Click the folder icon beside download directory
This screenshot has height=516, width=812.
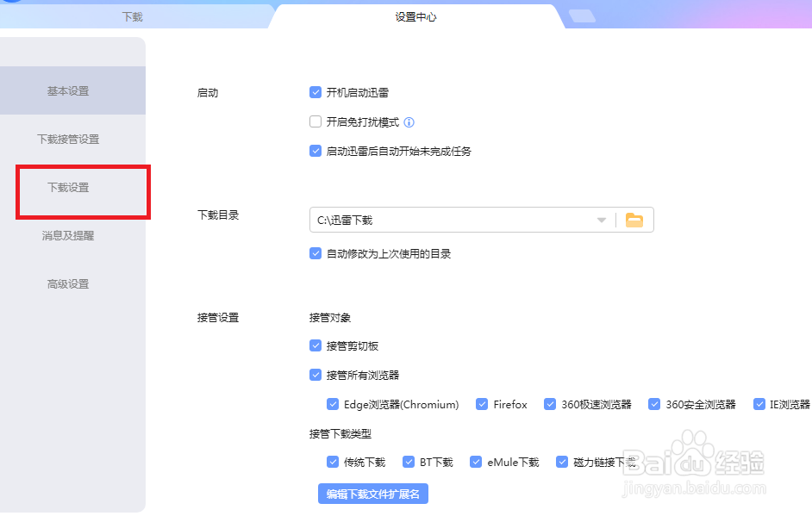tap(634, 220)
